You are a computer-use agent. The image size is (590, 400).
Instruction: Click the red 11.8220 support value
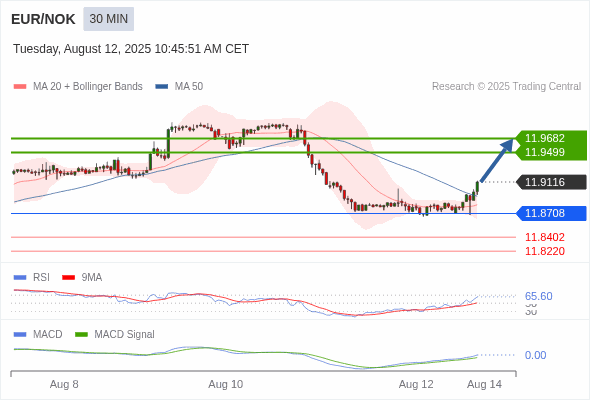click(x=545, y=251)
